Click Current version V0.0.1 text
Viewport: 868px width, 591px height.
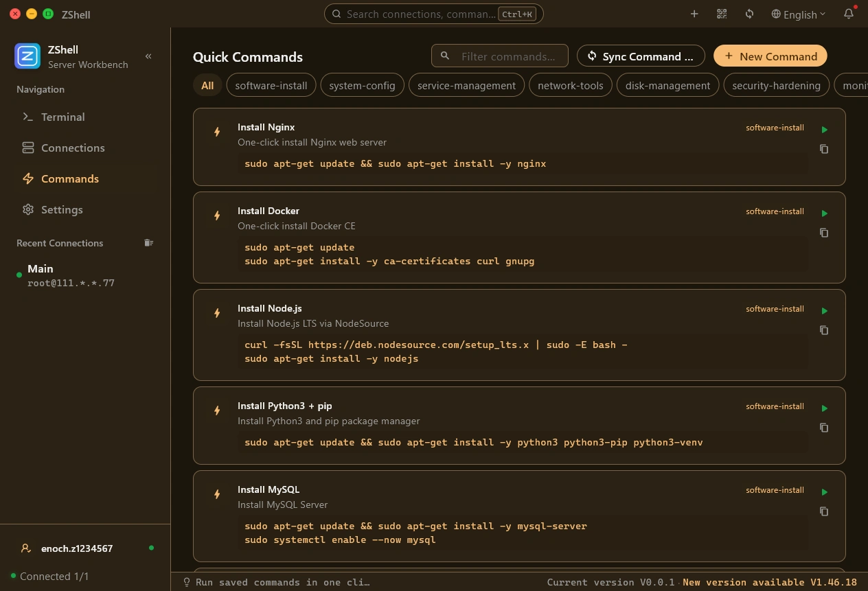[610, 582]
